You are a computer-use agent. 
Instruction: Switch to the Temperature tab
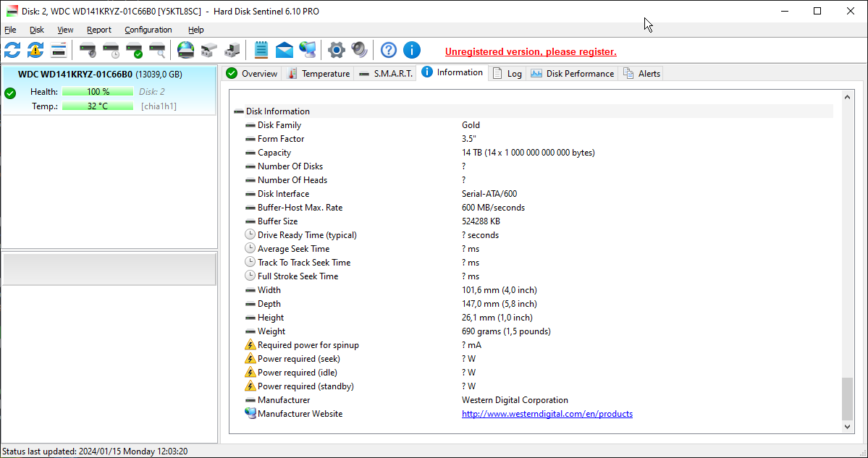pyautogui.click(x=319, y=74)
